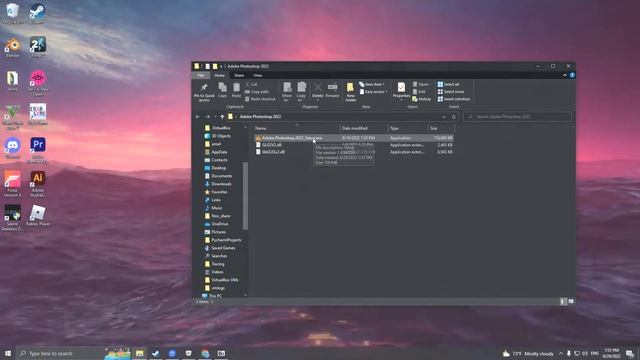Click the navigation pane scrollbar
The height and width of the screenshot is (360, 640).
click(245, 196)
